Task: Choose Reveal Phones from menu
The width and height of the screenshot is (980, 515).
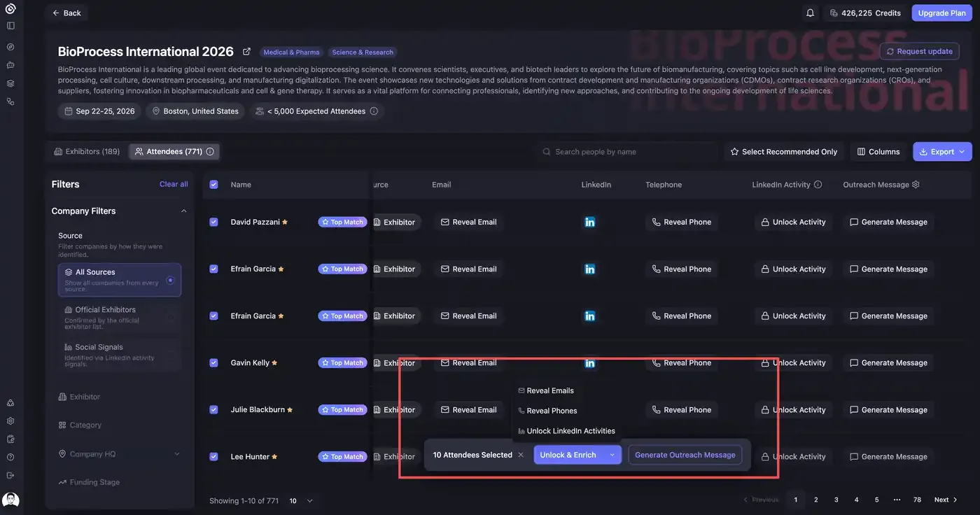Action: click(547, 411)
